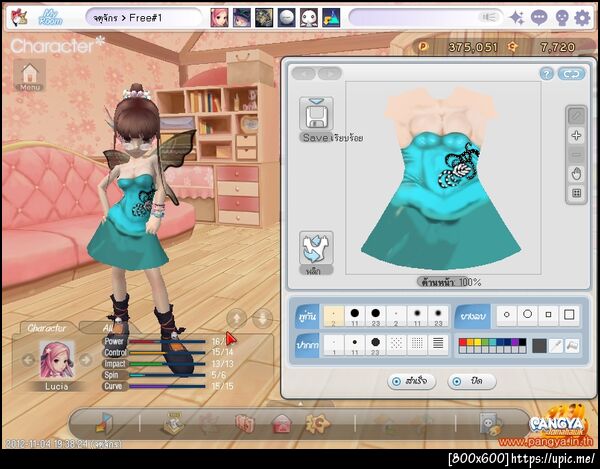Pick the red color swatch
Viewport: 600px width, 469px height.
[x=463, y=342]
